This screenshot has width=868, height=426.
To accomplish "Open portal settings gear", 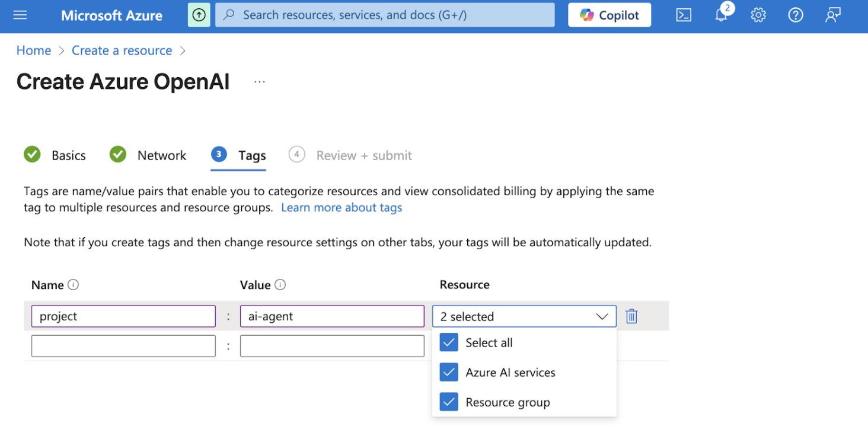I will (758, 15).
